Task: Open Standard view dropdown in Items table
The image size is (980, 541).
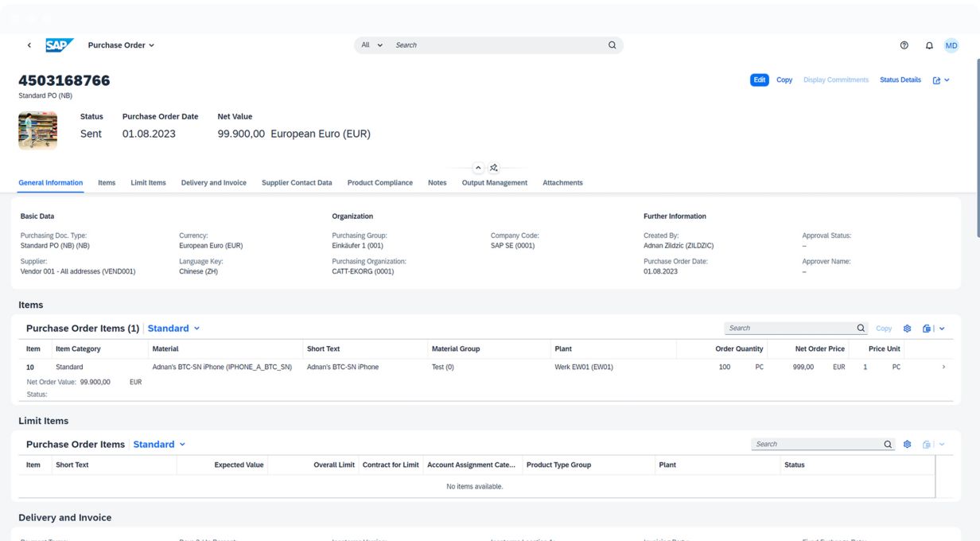Action: pyautogui.click(x=173, y=329)
